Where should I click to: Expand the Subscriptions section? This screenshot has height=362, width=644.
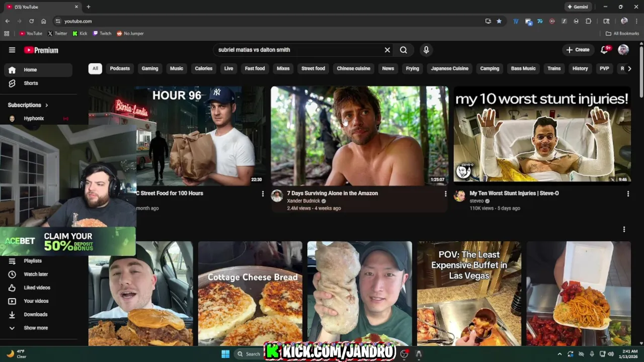coord(28,105)
